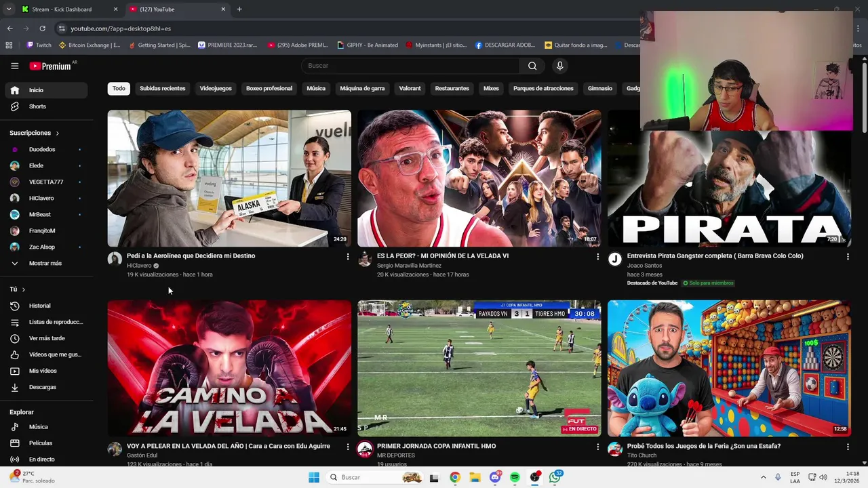Open Stitch feria games video thumbnail

(x=729, y=368)
